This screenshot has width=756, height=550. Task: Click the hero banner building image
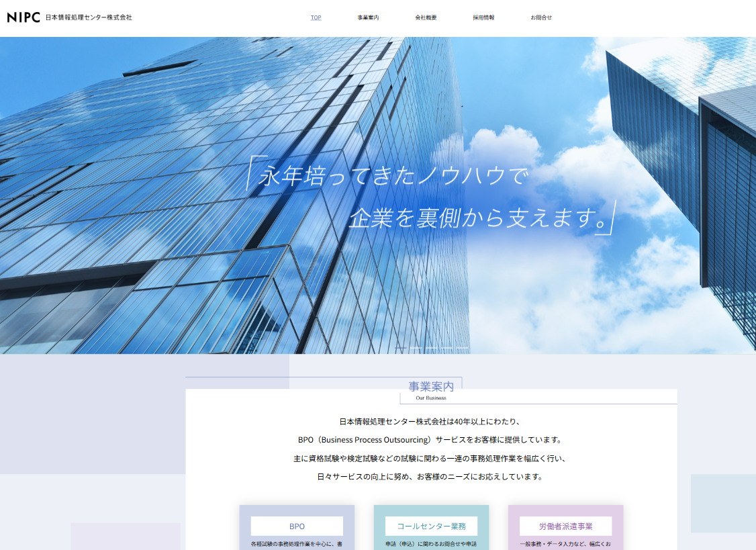click(378, 195)
